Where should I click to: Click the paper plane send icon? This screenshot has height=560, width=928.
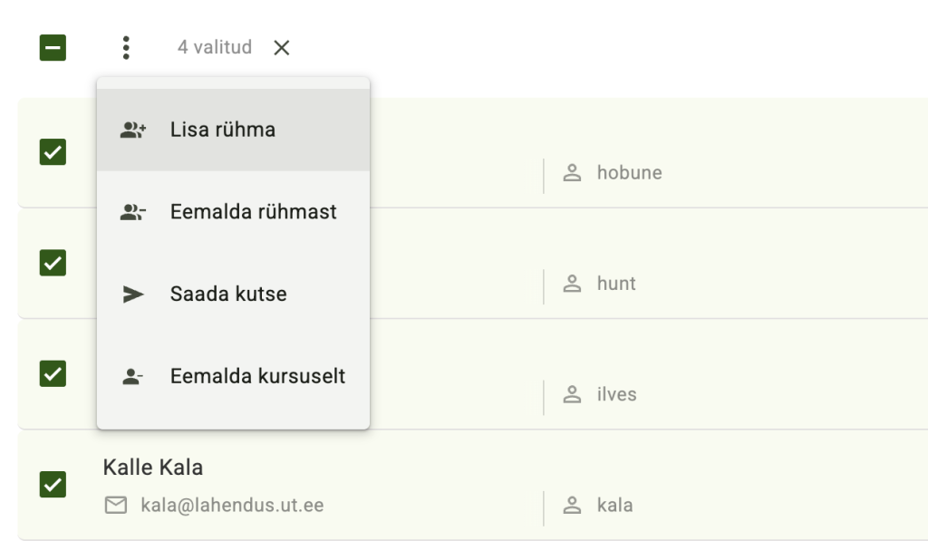pyautogui.click(x=133, y=294)
